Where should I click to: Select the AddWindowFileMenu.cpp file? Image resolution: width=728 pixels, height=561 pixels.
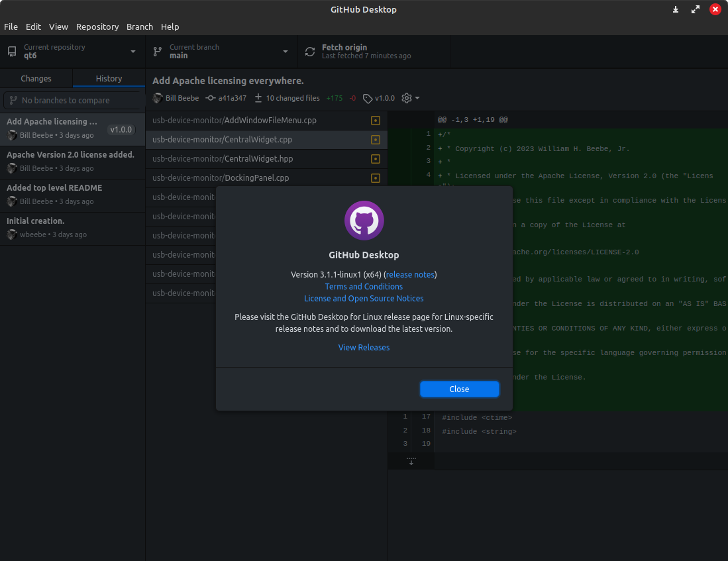266,121
